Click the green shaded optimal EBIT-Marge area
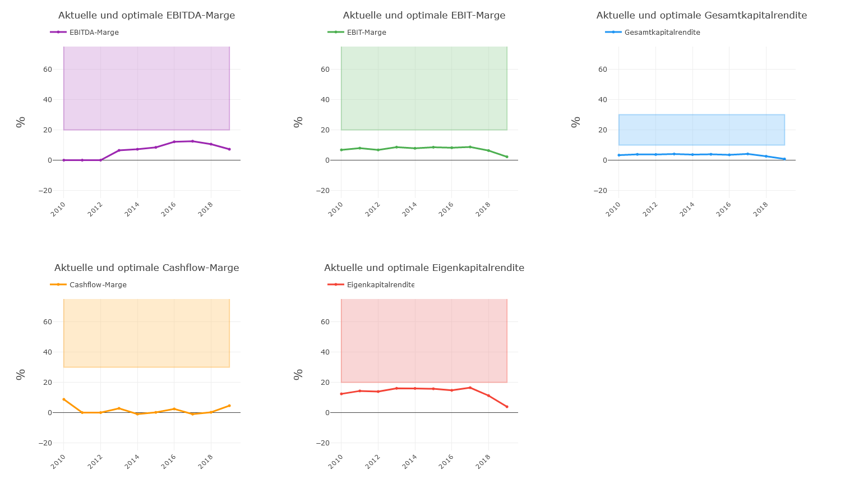 pyautogui.click(x=424, y=88)
